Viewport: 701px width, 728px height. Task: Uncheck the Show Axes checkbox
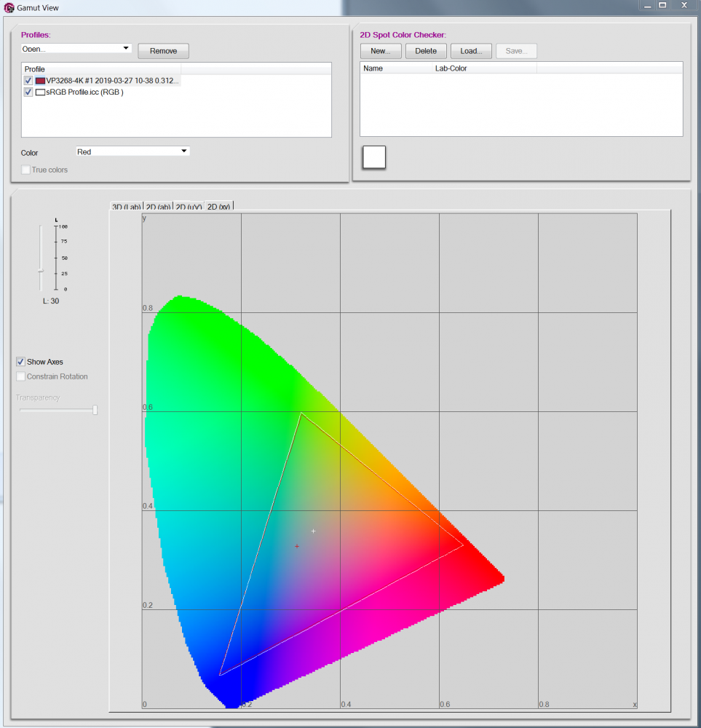(x=20, y=362)
